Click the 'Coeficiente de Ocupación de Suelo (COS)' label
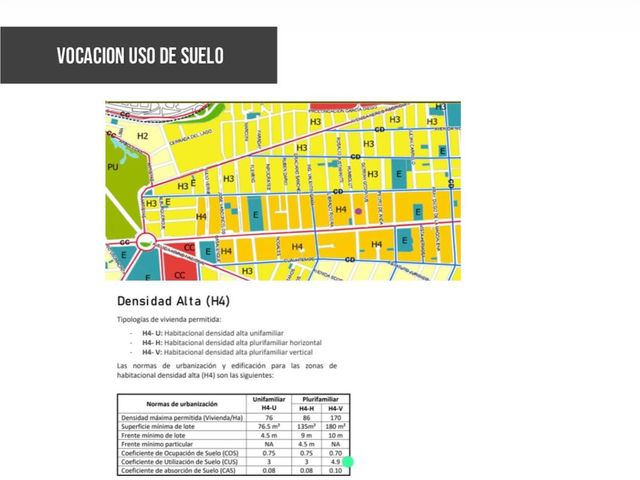 coord(180,453)
